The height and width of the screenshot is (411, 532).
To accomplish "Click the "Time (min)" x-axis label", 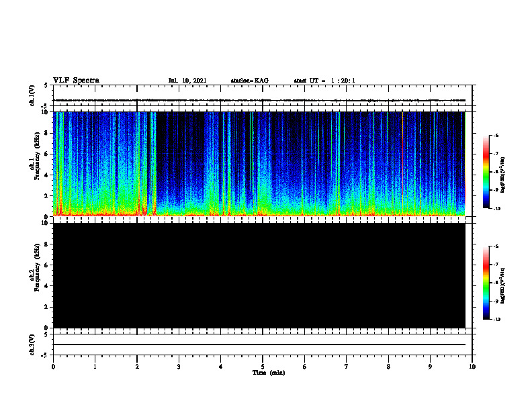I will coord(269,373).
